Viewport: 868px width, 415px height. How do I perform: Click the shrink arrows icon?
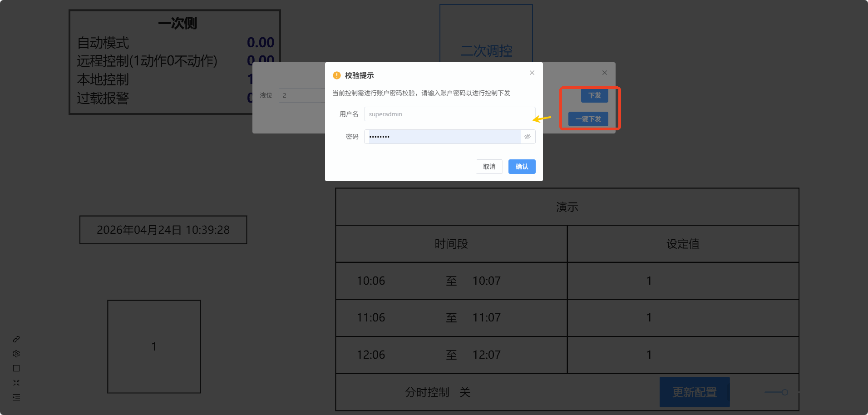point(16,383)
